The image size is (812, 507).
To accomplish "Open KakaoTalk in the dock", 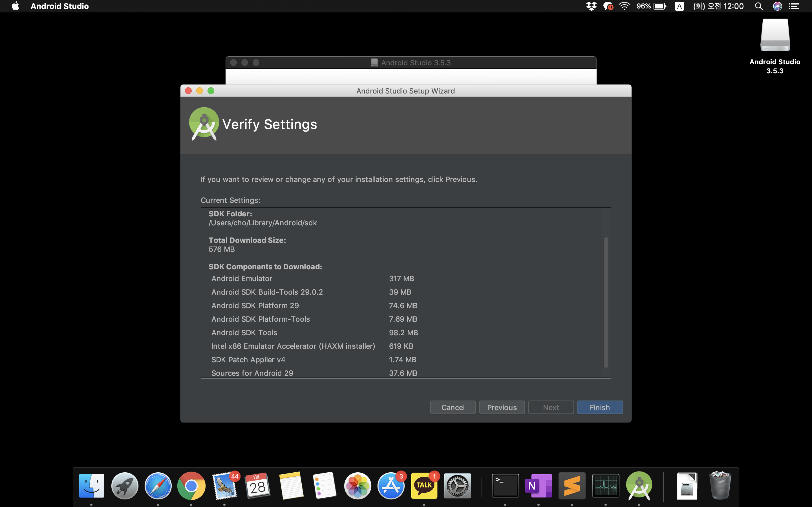I will click(424, 486).
